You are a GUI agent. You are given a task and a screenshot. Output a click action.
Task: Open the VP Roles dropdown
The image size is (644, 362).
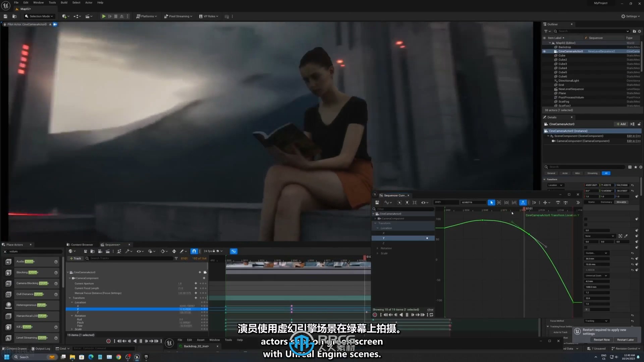tap(209, 16)
